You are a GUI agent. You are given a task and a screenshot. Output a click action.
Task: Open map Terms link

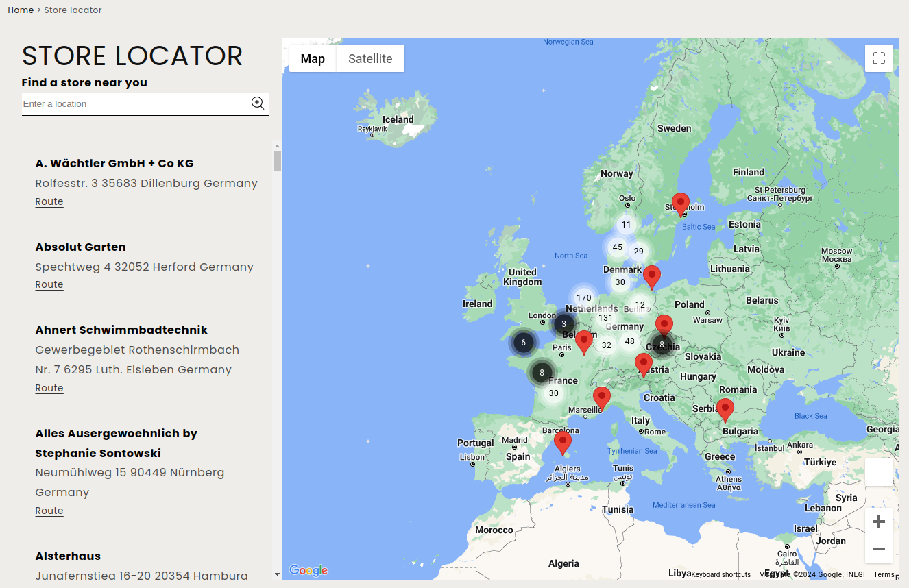(x=884, y=574)
